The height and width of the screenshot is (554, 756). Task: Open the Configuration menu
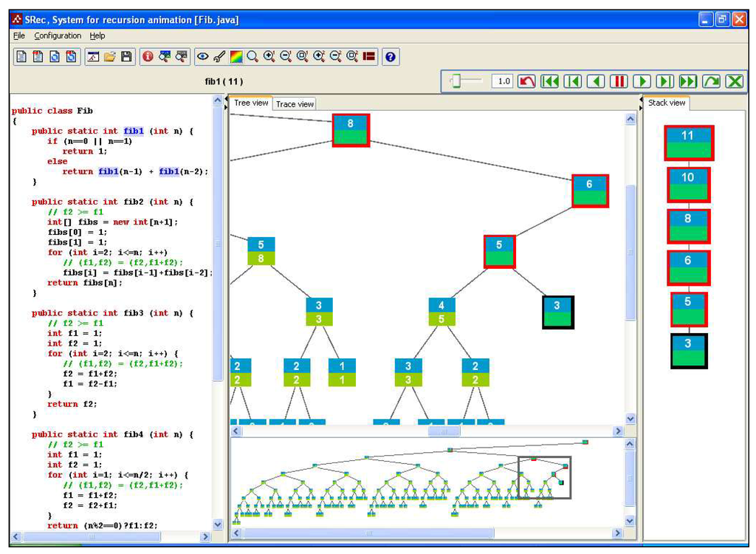pyautogui.click(x=57, y=35)
